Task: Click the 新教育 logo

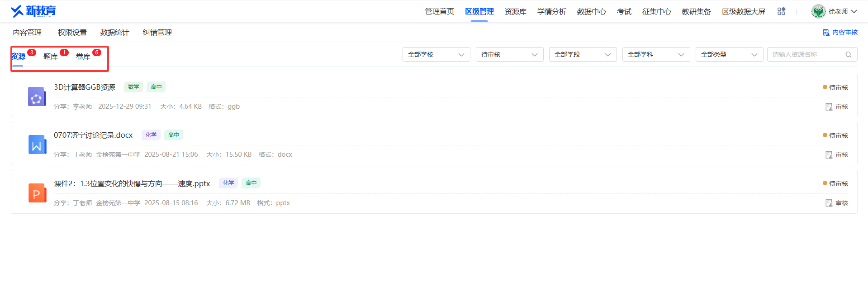Action: point(33,11)
